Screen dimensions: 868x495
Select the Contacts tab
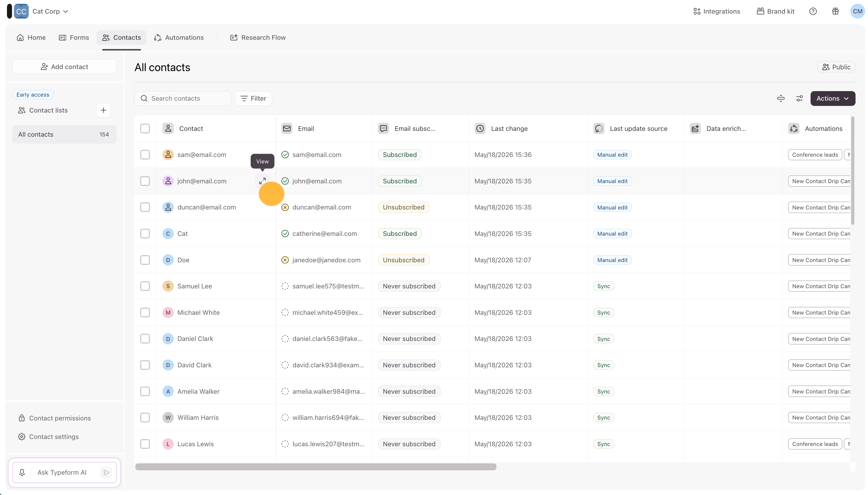121,37
